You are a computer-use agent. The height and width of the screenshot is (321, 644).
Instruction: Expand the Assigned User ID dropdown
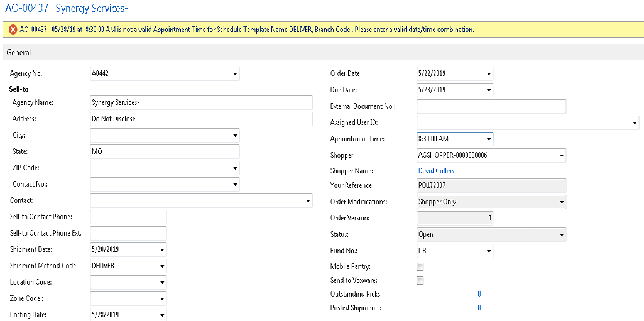pyautogui.click(x=634, y=123)
